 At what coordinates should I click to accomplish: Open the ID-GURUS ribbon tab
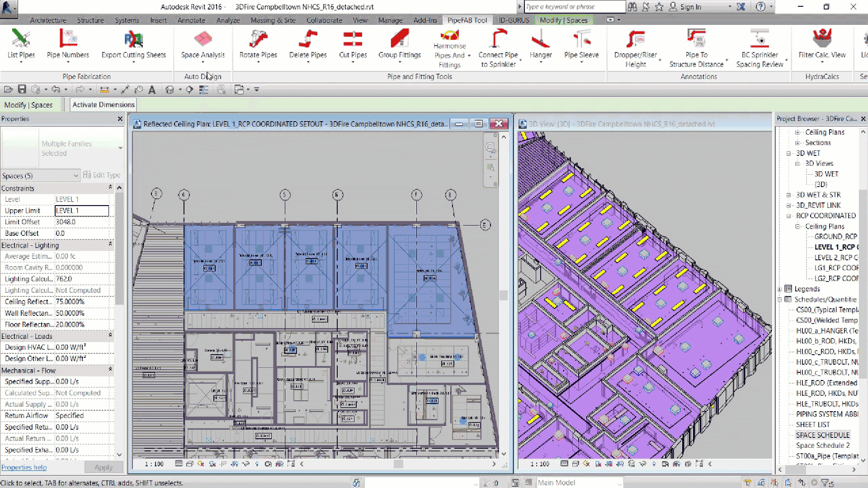pyautogui.click(x=514, y=20)
